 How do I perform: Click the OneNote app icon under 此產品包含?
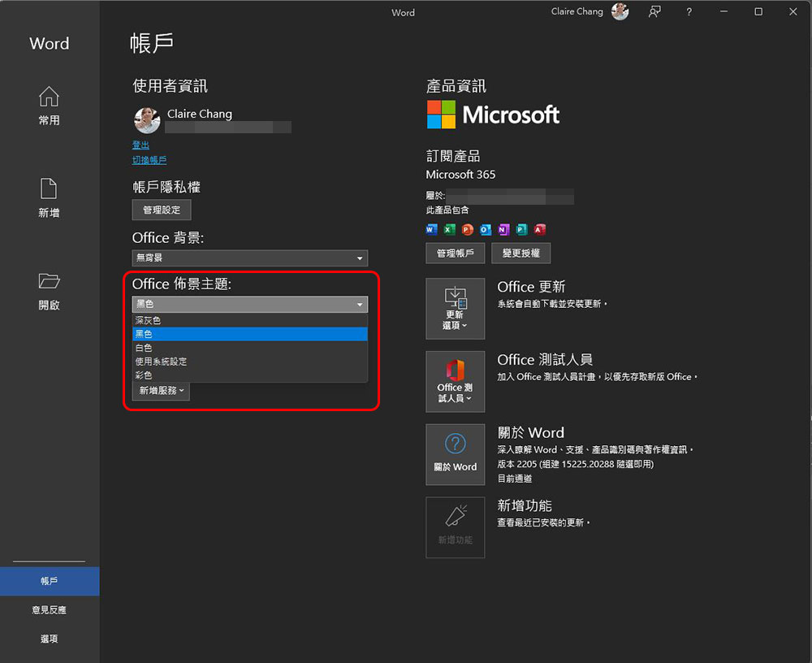(504, 230)
